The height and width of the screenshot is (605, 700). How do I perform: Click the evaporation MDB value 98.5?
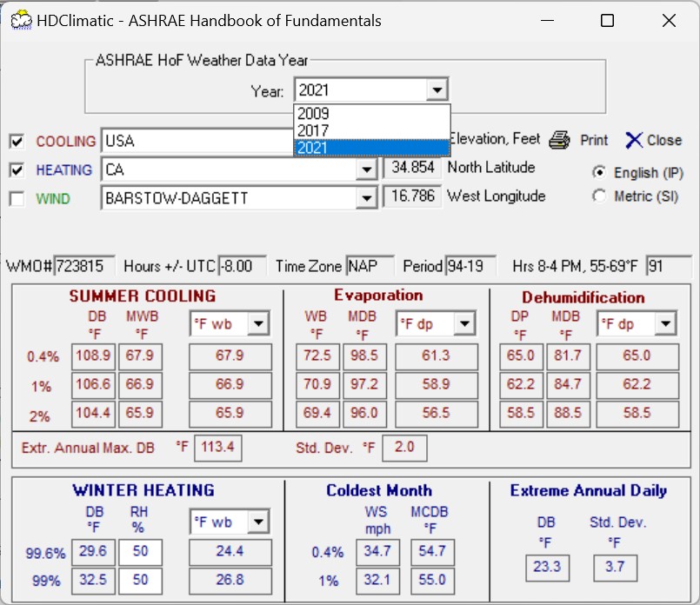point(364,356)
